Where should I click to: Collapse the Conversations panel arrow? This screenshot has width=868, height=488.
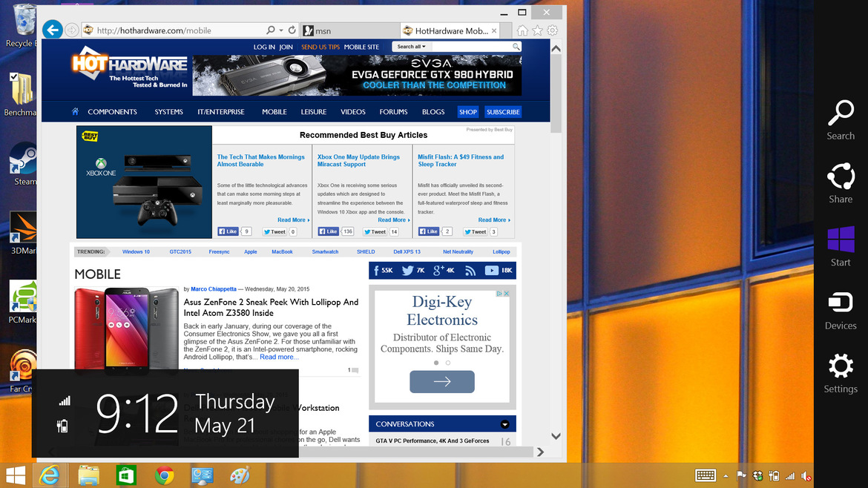505,424
